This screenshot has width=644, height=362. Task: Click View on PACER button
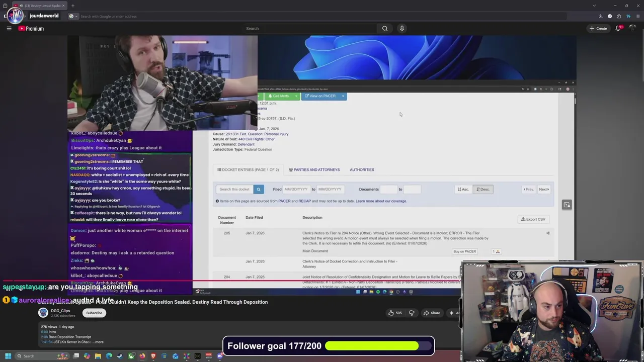(320, 96)
